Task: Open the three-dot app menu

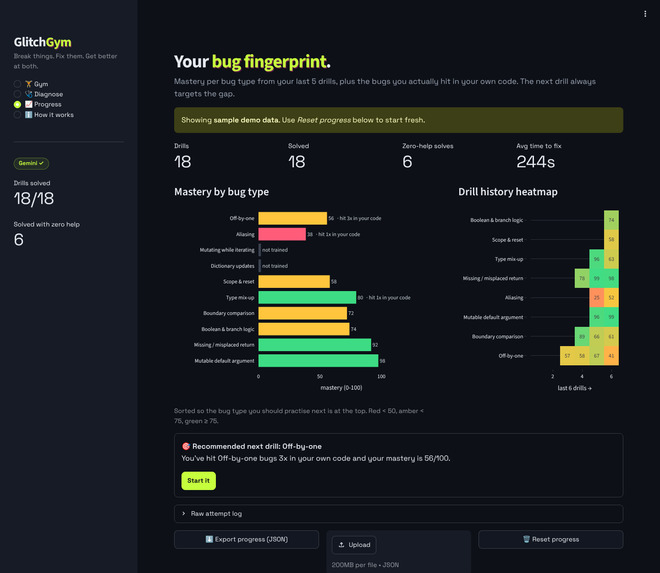Action: click(645, 14)
